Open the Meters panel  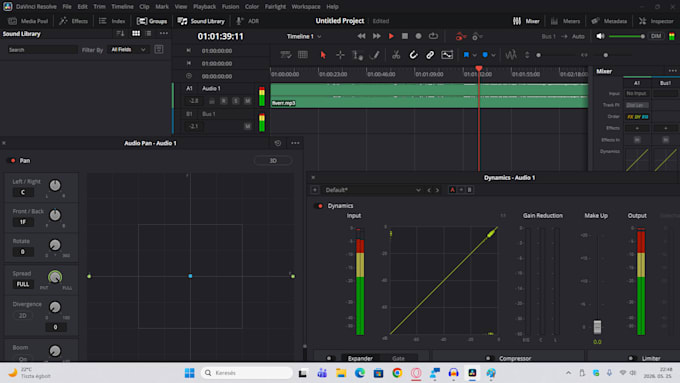point(566,21)
